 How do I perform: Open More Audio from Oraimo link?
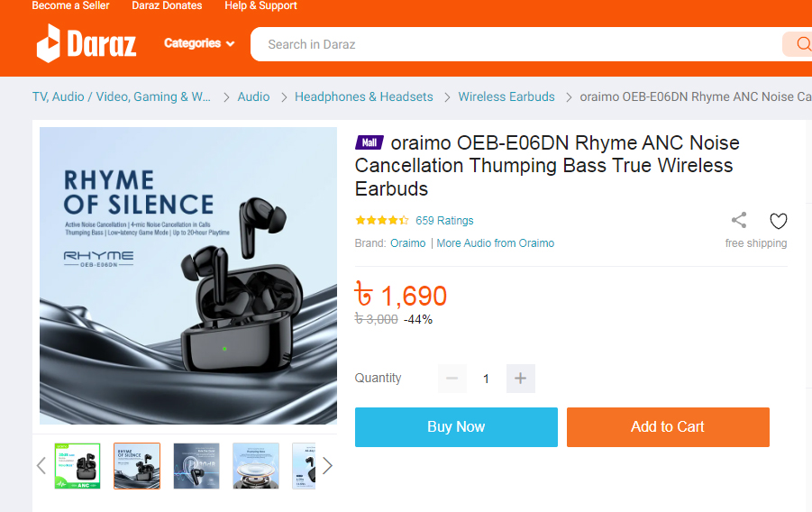tap(496, 243)
